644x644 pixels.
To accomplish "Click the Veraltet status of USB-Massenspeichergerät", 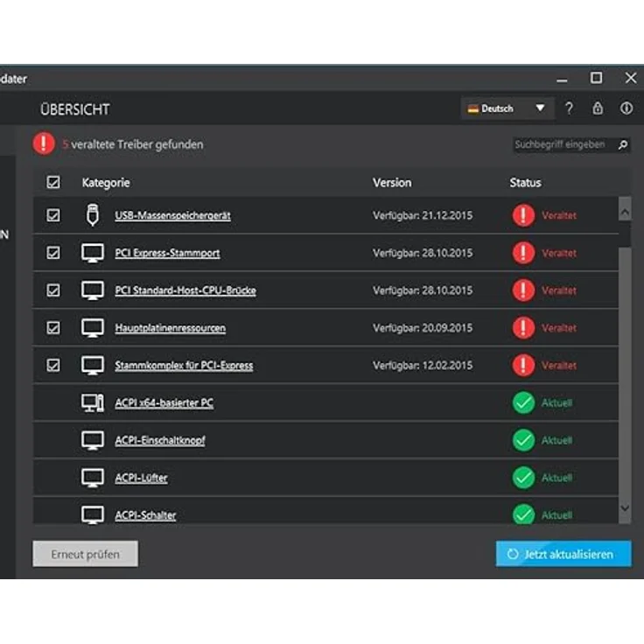I will coord(559,215).
